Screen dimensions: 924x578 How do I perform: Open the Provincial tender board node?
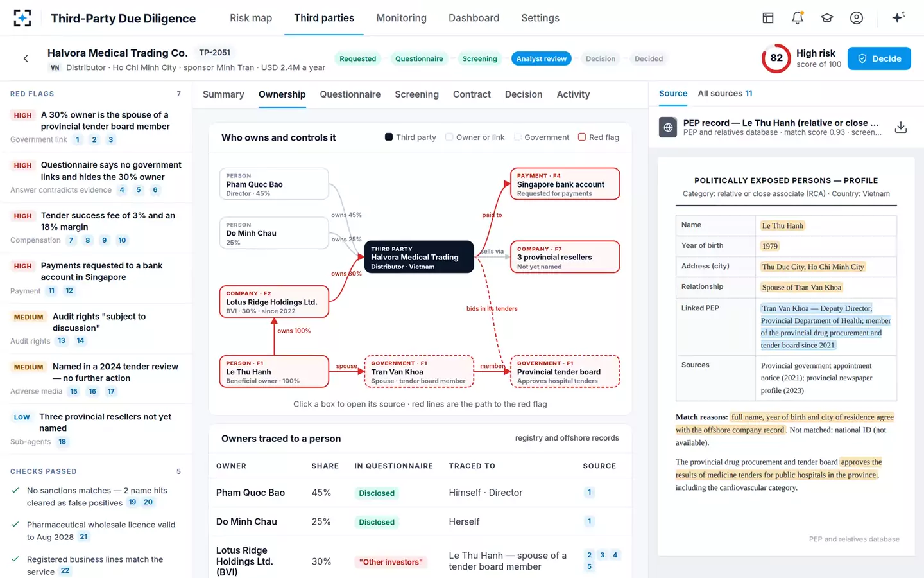(x=565, y=372)
